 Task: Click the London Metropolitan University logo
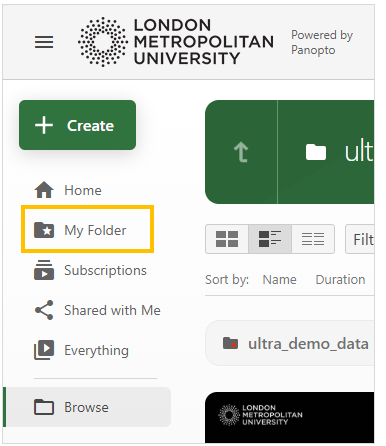point(176,42)
